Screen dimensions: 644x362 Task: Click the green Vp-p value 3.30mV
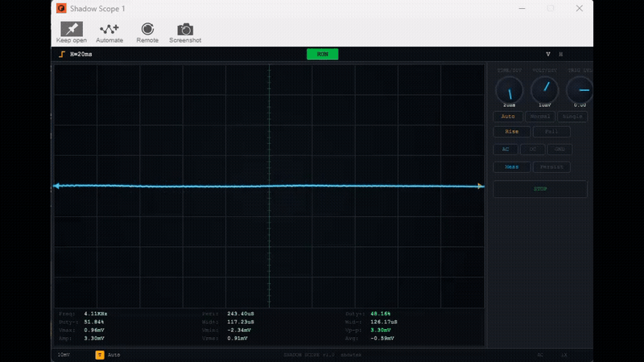coord(381,330)
